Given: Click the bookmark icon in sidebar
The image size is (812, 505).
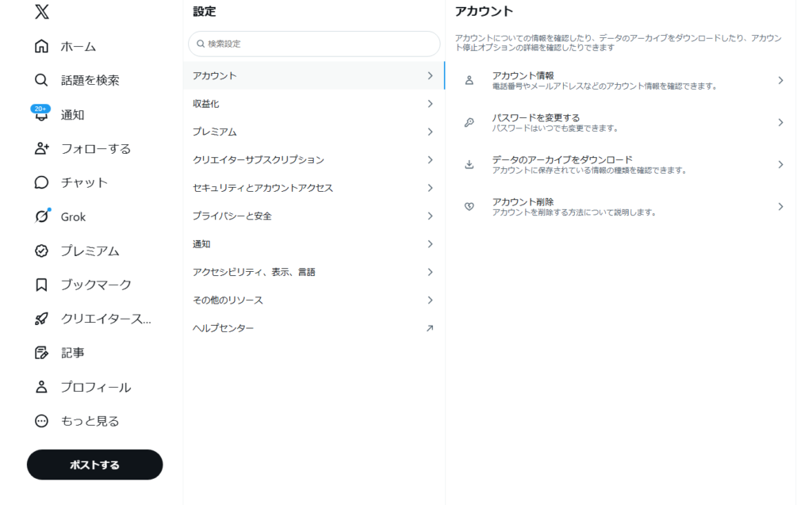Looking at the screenshot, I should point(42,285).
